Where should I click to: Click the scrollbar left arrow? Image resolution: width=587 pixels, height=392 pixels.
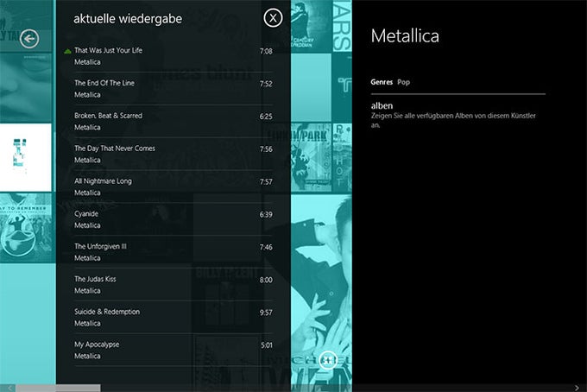click(9, 388)
